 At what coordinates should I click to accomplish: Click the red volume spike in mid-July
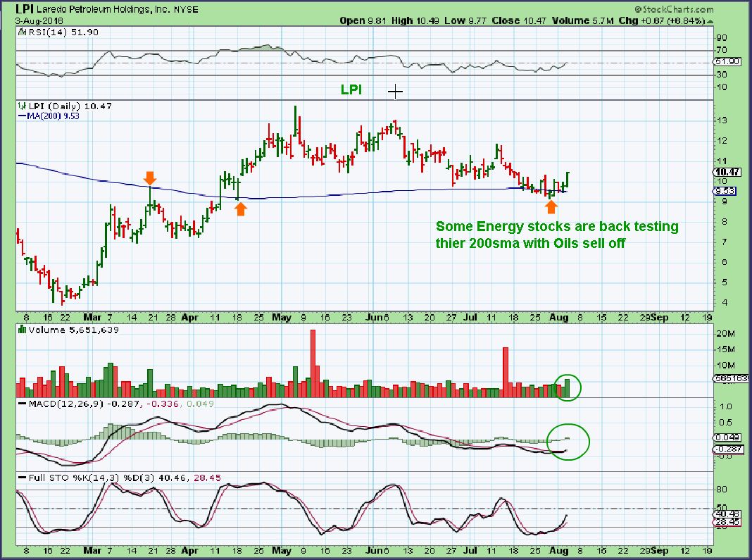pos(505,373)
